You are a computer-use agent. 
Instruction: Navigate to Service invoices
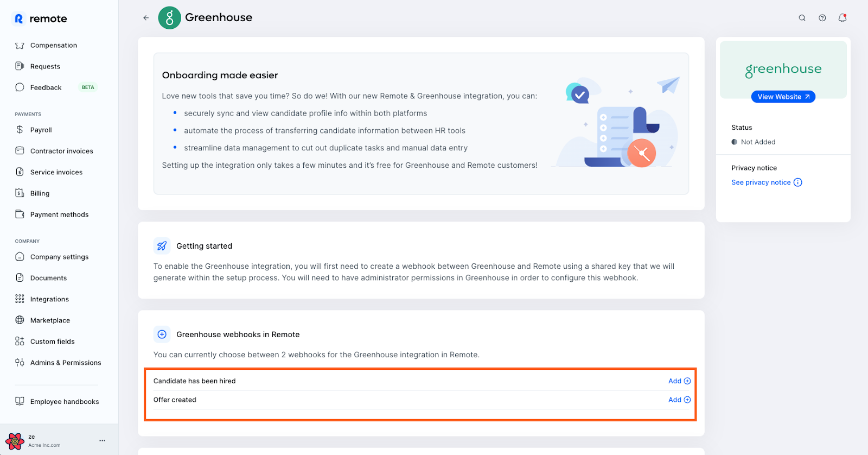click(x=56, y=172)
